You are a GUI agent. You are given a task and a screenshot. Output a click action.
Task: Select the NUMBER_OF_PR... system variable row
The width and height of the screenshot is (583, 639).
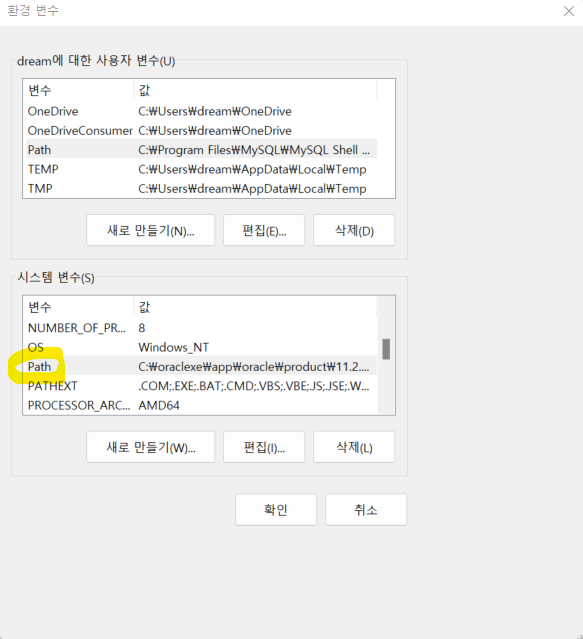click(x=202, y=328)
